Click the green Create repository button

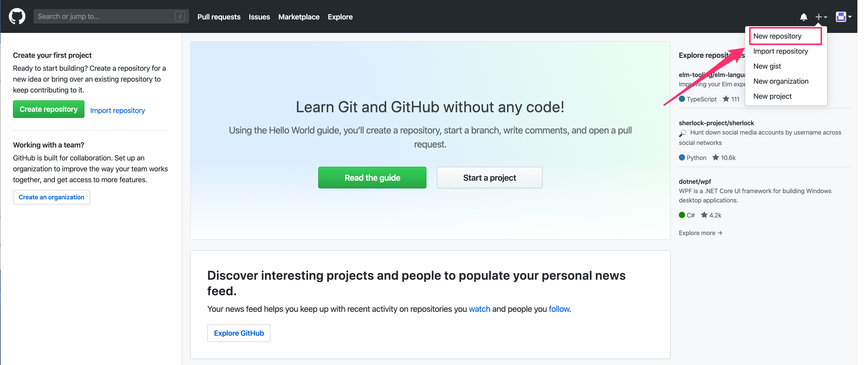(48, 109)
